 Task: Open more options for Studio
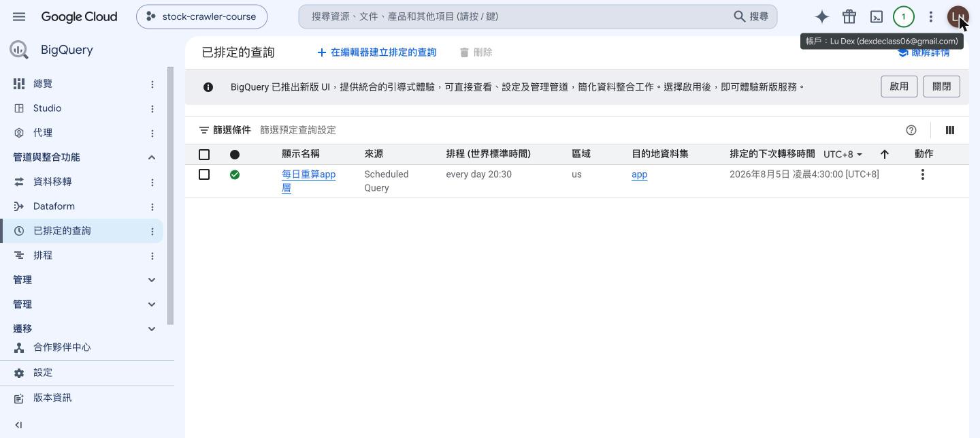coord(152,108)
